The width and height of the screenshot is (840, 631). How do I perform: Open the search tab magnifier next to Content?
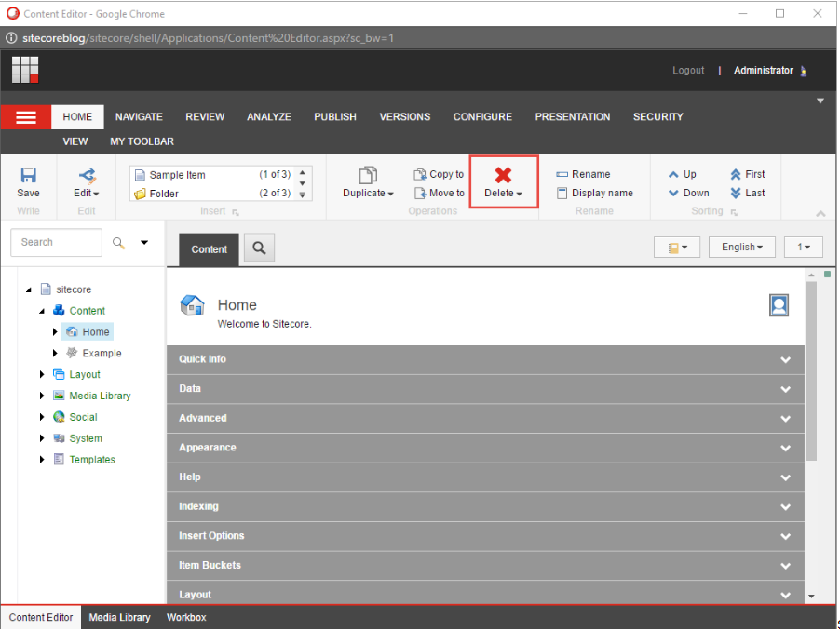click(259, 248)
